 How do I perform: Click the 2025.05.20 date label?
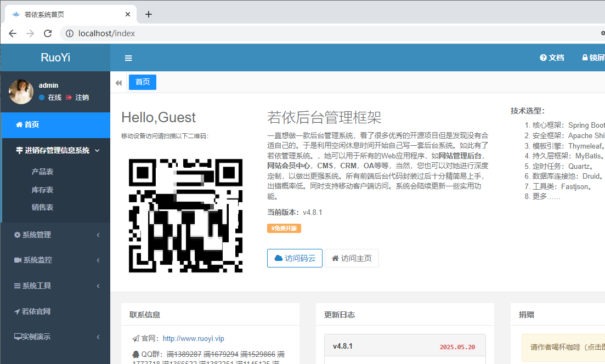point(457,347)
